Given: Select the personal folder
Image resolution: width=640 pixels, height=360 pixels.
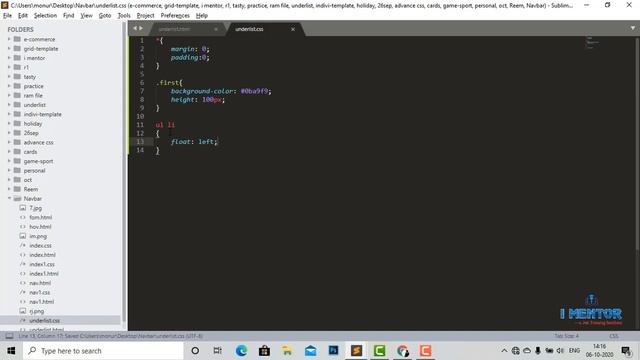Looking at the screenshot, I should 34,171.
